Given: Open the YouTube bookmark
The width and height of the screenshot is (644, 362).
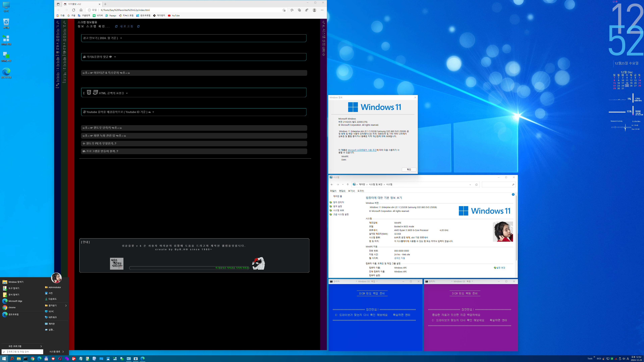Looking at the screenshot, I should click(174, 15).
